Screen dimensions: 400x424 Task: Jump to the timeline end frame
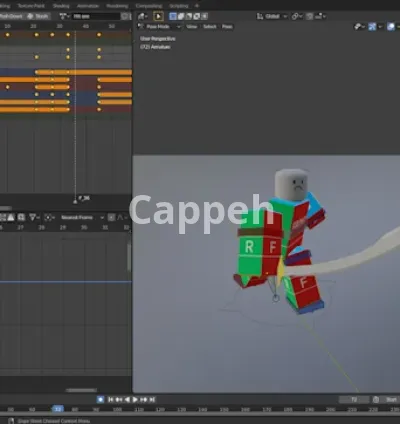(152, 399)
